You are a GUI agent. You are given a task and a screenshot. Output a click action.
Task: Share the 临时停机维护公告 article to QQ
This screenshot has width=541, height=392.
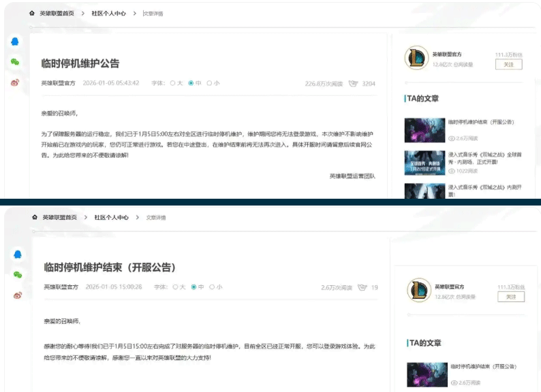click(x=15, y=42)
